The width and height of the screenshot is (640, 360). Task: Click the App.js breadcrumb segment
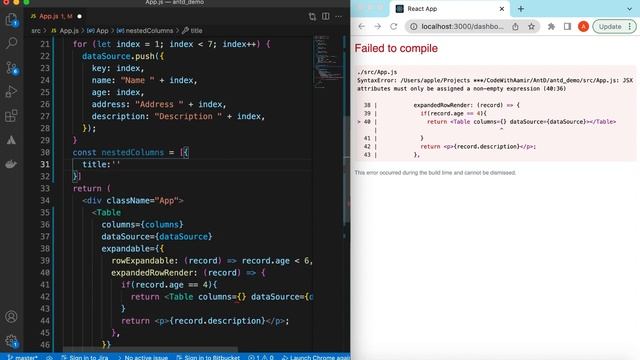65,31
